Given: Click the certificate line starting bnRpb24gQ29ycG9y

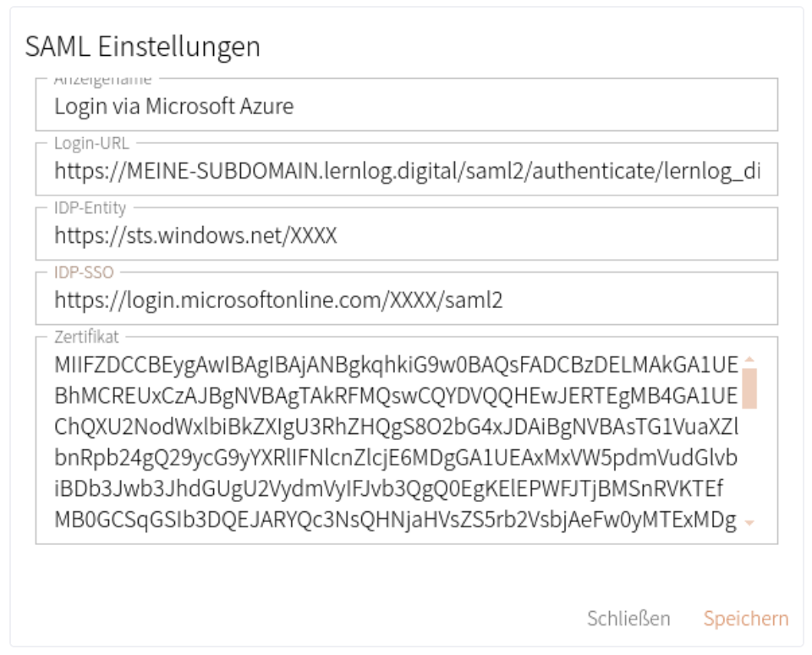Looking at the screenshot, I should tap(396, 459).
